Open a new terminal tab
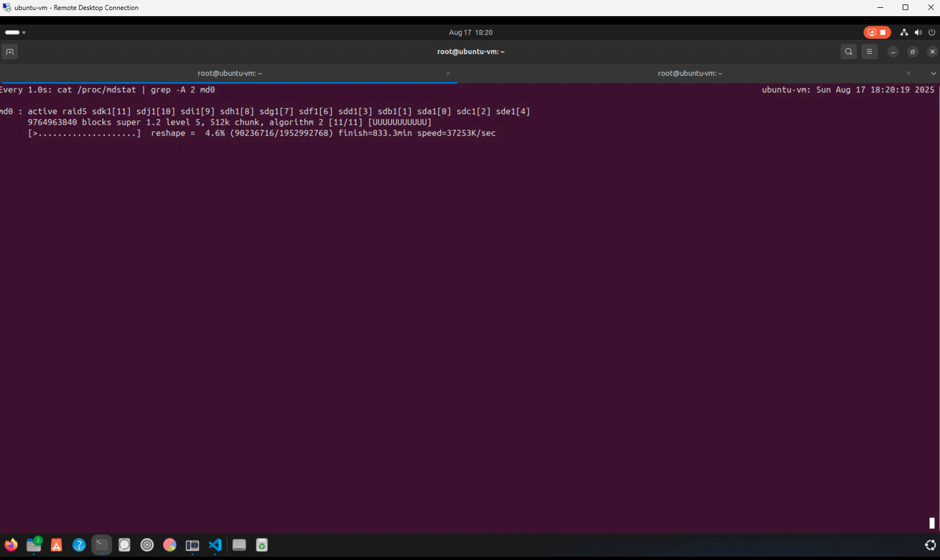 (x=9, y=52)
